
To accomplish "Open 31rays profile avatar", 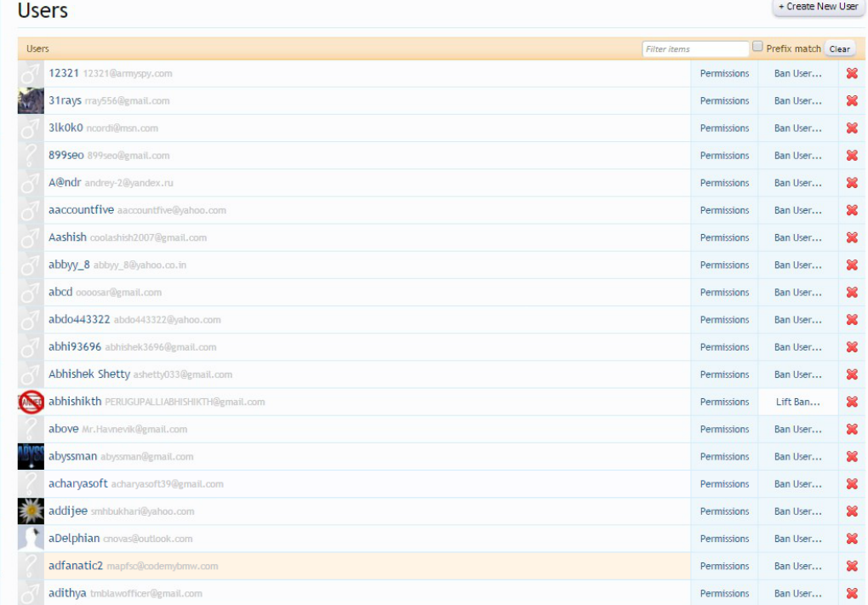I will click(31, 100).
